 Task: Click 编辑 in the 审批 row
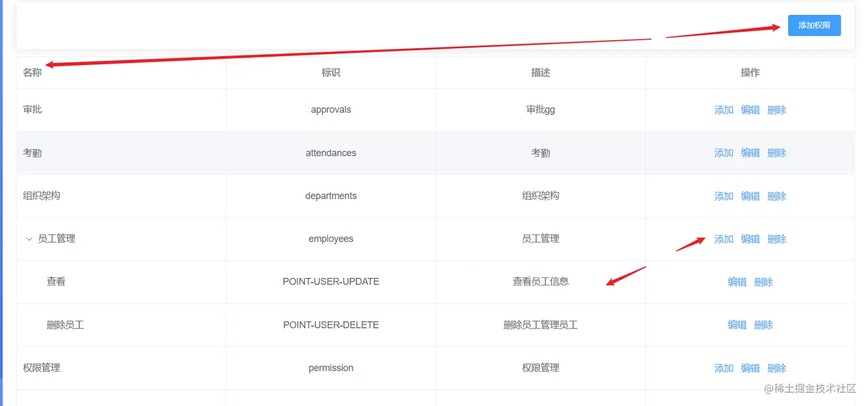click(x=750, y=110)
